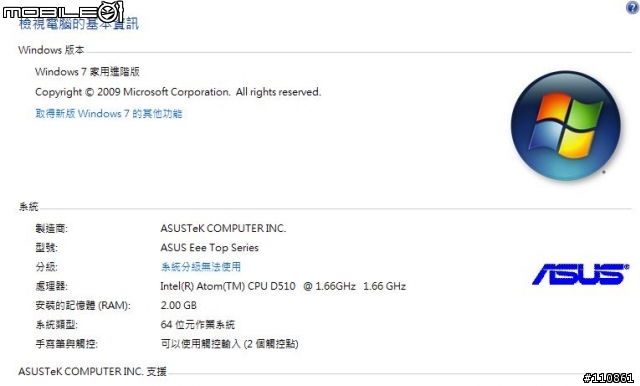Select the ASUS Eee Top Series model value
640x386 pixels.
[209, 248]
